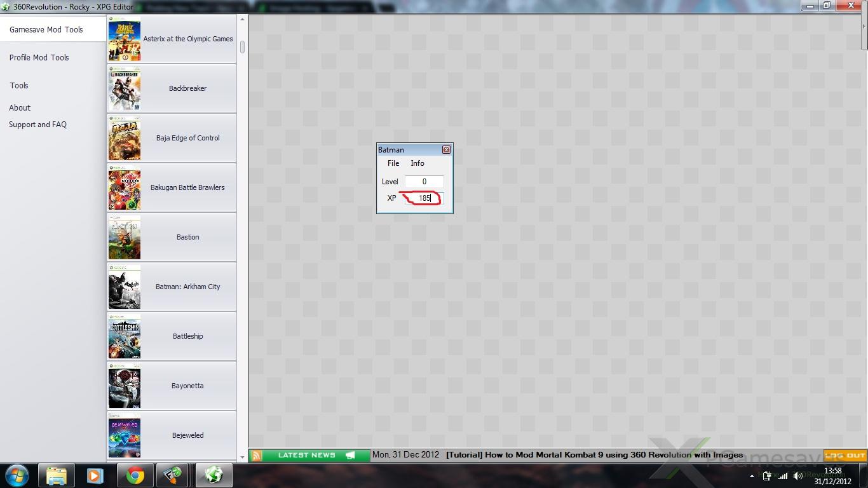Switch to Profile Mod Tools section
The height and width of the screenshot is (488, 868).
39,57
